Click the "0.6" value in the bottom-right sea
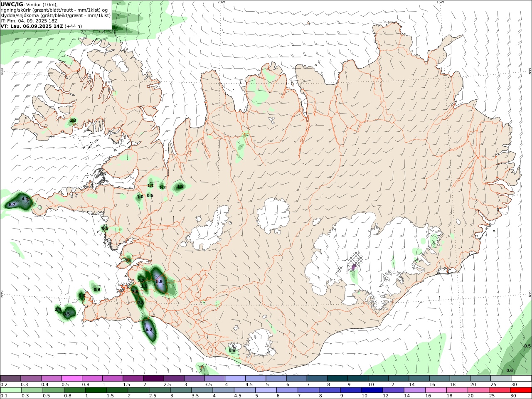Image resolution: width=532 pixels, height=399 pixels. pos(510,371)
